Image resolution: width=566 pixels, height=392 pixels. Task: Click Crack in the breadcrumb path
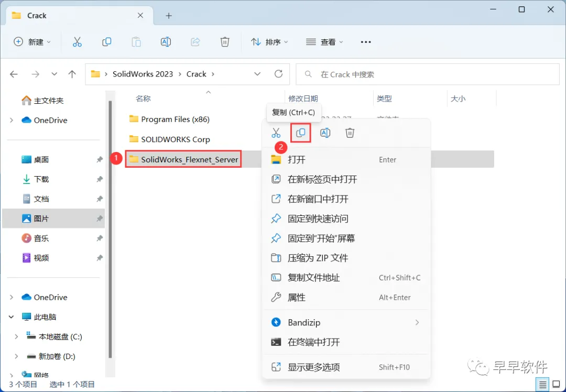(x=197, y=74)
